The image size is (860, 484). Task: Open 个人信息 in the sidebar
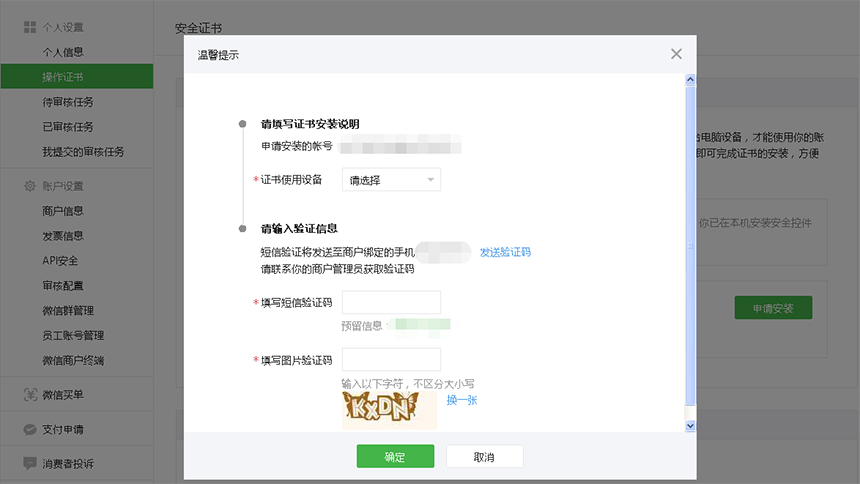pyautogui.click(x=63, y=52)
